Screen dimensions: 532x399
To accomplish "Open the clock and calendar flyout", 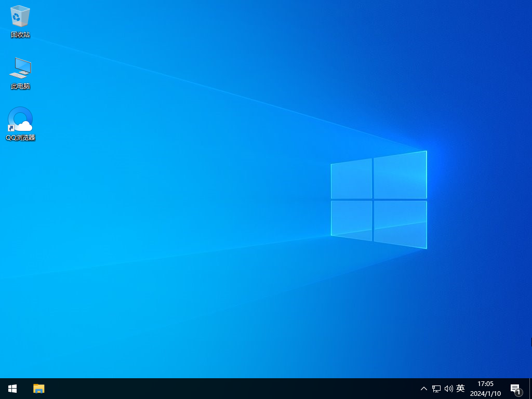I will 485,389.
